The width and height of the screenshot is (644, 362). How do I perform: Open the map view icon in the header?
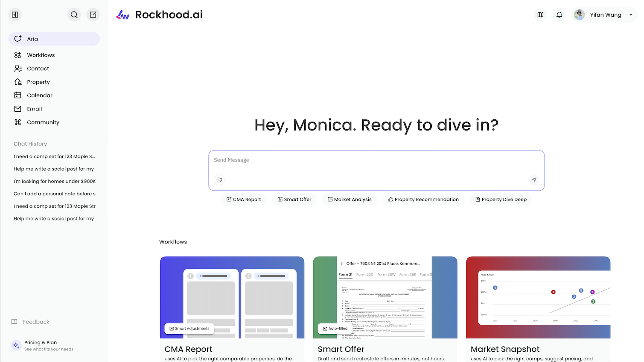pyautogui.click(x=540, y=14)
